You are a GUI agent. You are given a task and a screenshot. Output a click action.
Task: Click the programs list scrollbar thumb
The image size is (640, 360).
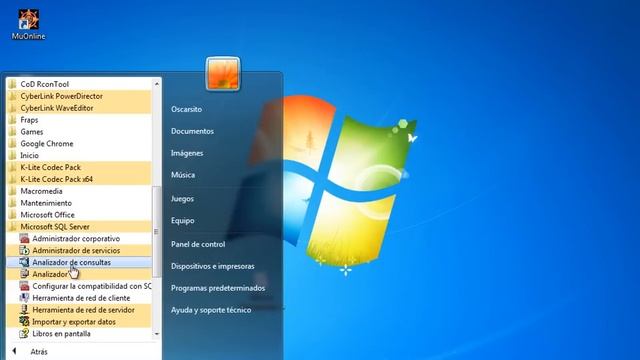(156, 231)
